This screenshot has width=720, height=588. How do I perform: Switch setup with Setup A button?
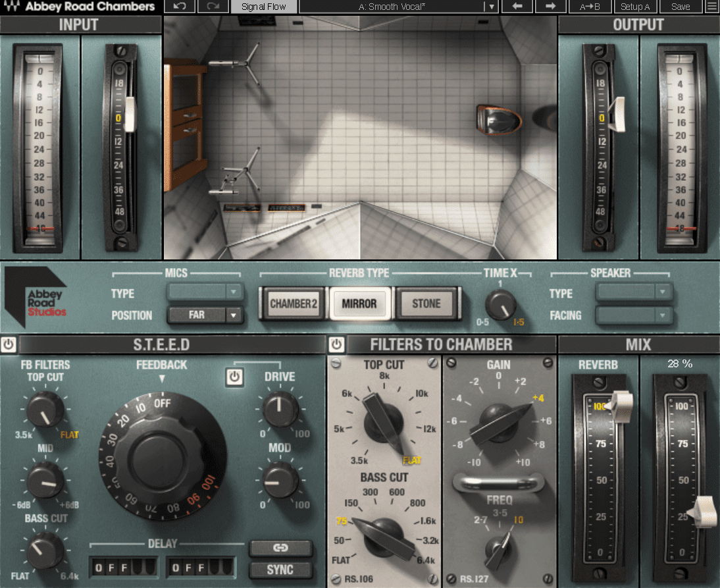(x=635, y=7)
